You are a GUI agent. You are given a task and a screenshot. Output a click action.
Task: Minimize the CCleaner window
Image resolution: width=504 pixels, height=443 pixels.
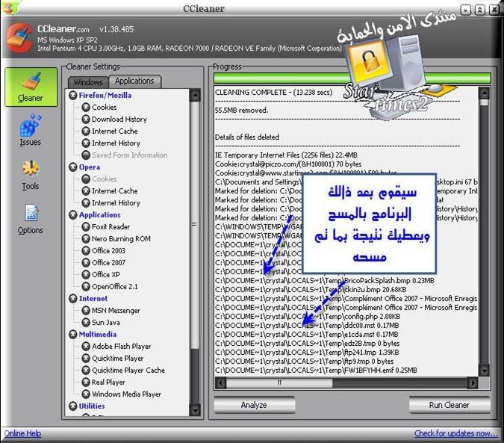pyautogui.click(x=466, y=10)
